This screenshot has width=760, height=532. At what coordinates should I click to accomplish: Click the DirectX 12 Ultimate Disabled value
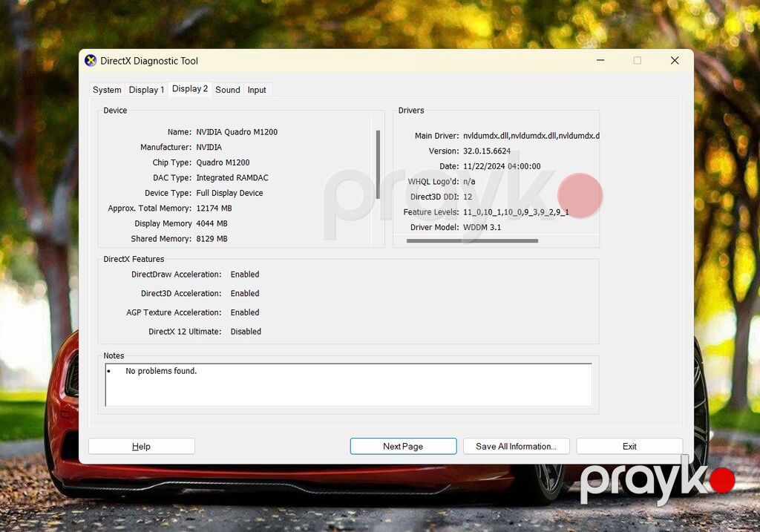[x=246, y=332]
